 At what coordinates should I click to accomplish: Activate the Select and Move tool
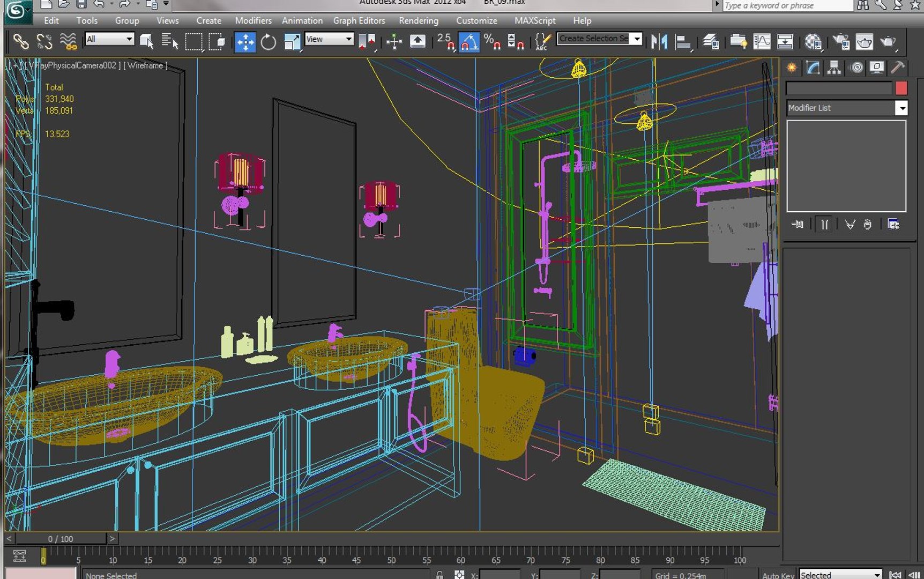[x=245, y=42]
